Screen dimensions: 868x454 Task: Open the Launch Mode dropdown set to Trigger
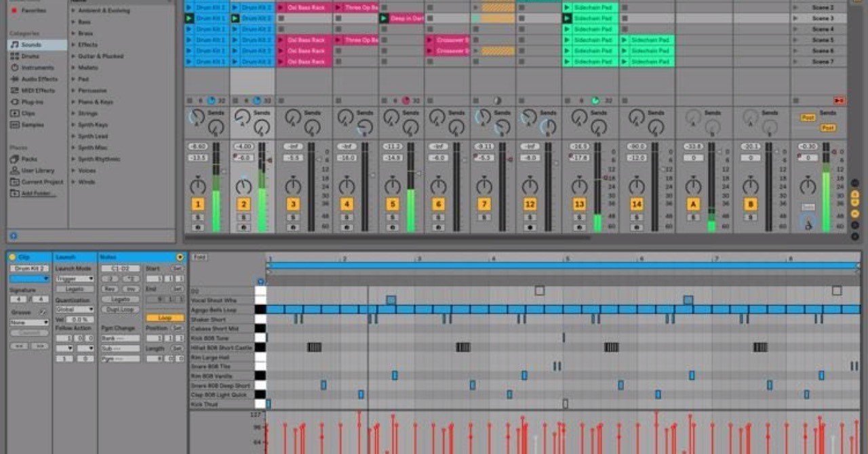click(74, 278)
